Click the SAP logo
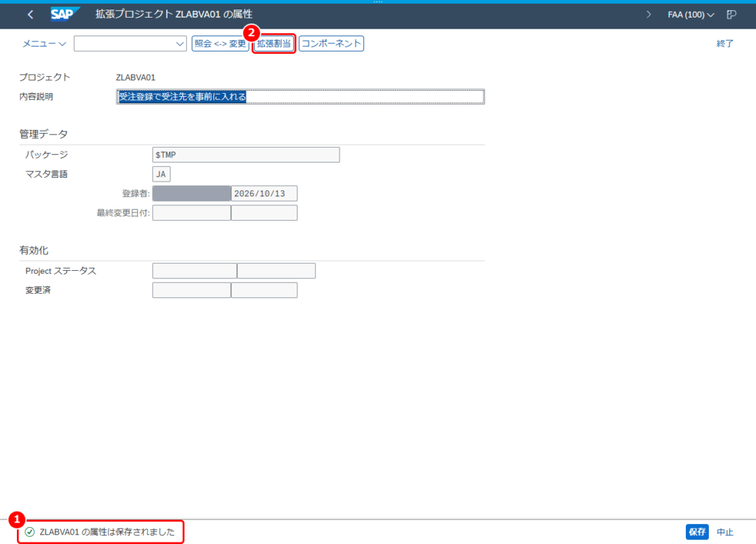Image resolution: width=756 pixels, height=544 pixels. (65, 15)
